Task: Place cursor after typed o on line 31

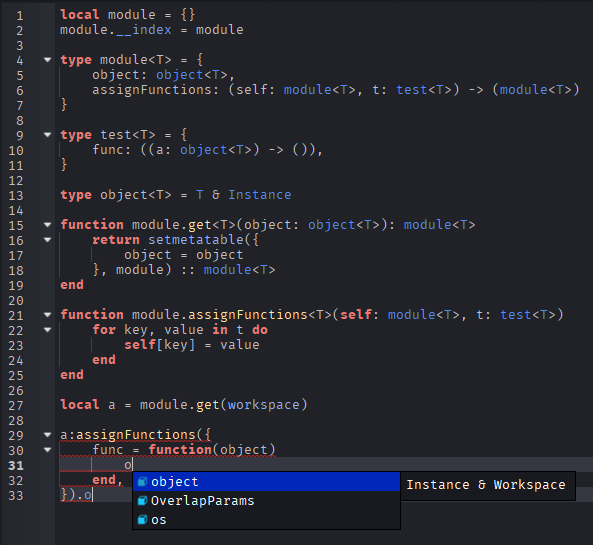Action: pyautogui.click(x=132, y=465)
